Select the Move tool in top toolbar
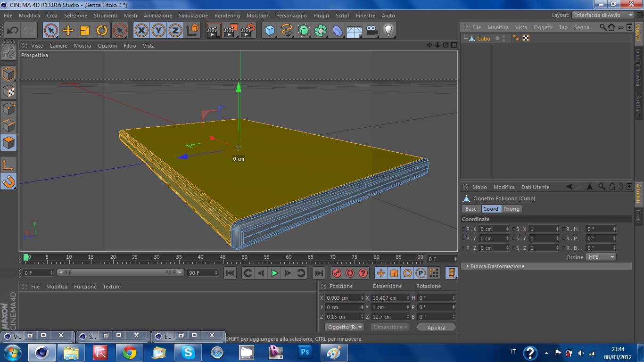This screenshot has width=644, height=362. [x=68, y=31]
